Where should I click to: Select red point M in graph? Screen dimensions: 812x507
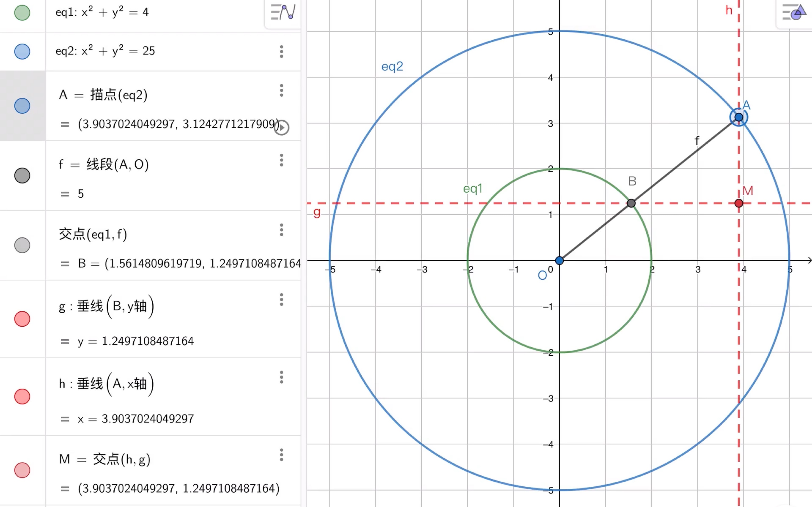(739, 203)
